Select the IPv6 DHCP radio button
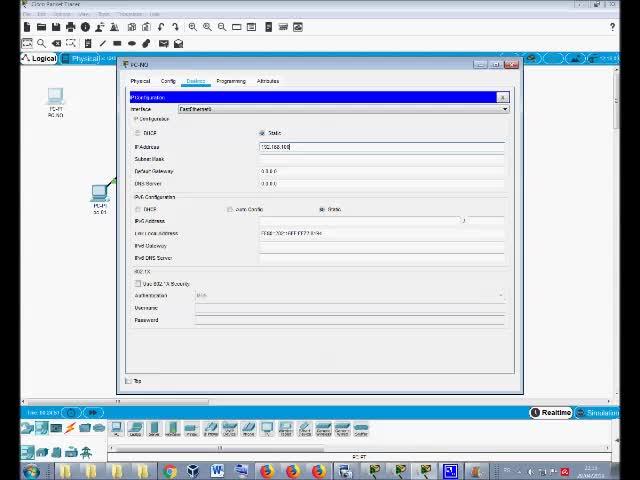The width and height of the screenshot is (640, 480). click(138, 209)
